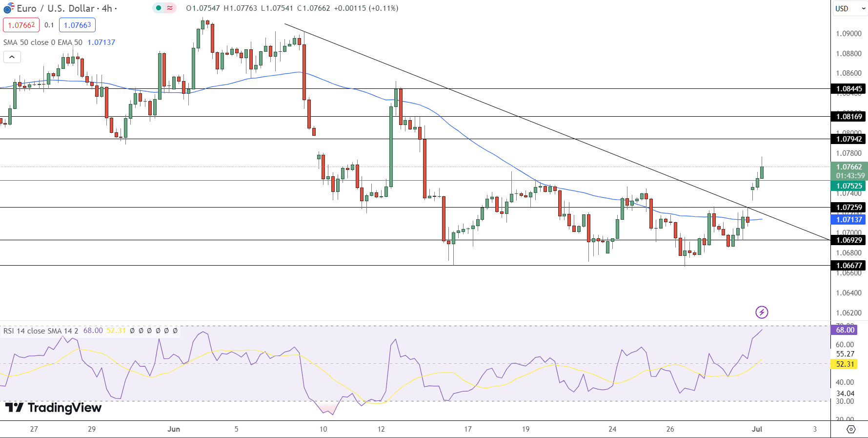Click the close value C1.07662 in header

pyautogui.click(x=313, y=8)
